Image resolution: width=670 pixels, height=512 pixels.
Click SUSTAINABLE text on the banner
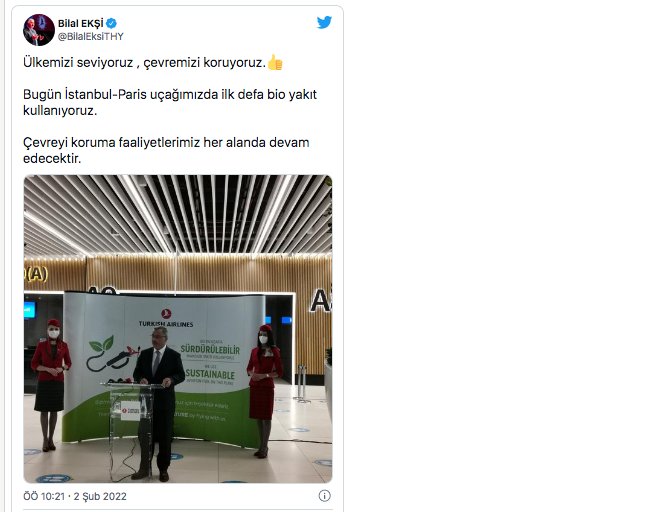pos(210,374)
